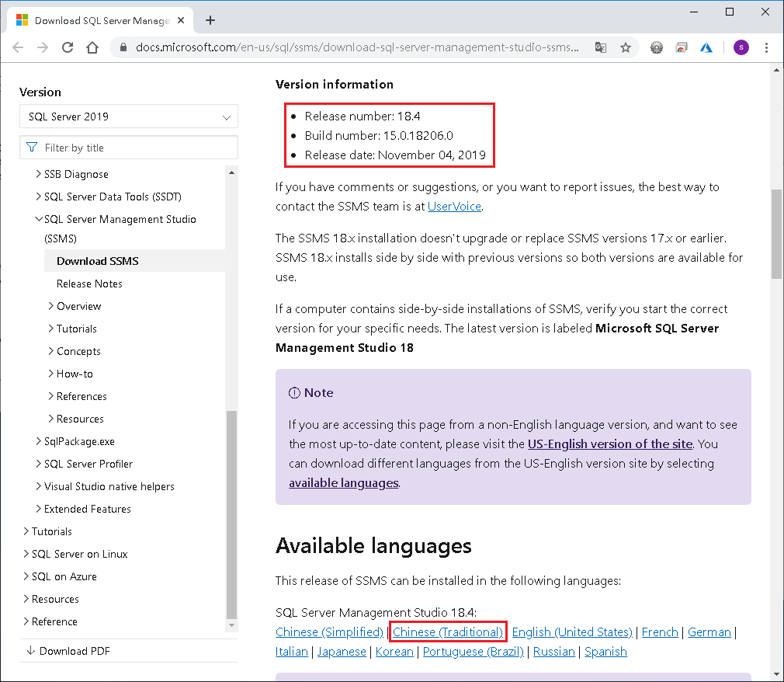
Task: Open US-English version of the site link
Action: click(610, 444)
